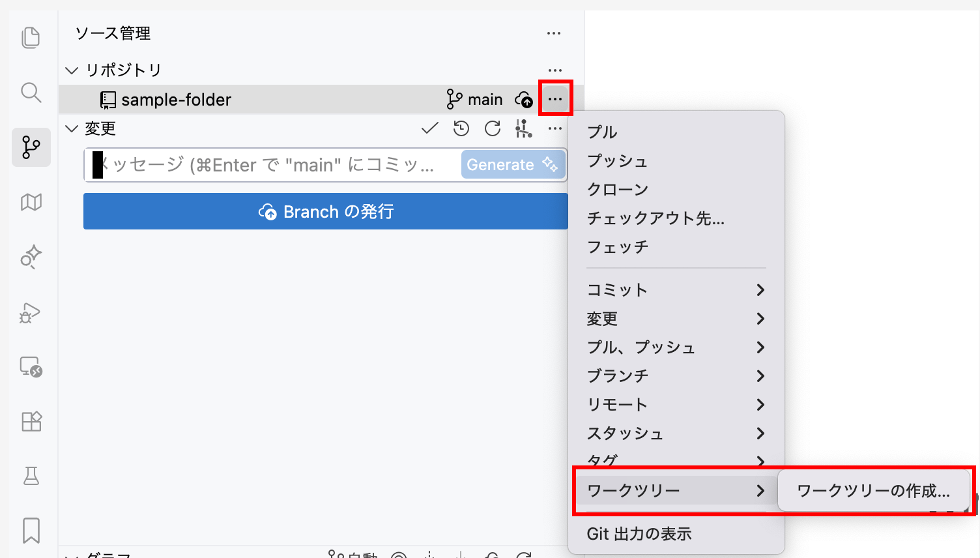Viewport: 980px width, 558px height.
Task: Click the refresh icon in 変更 header
Action: (493, 128)
